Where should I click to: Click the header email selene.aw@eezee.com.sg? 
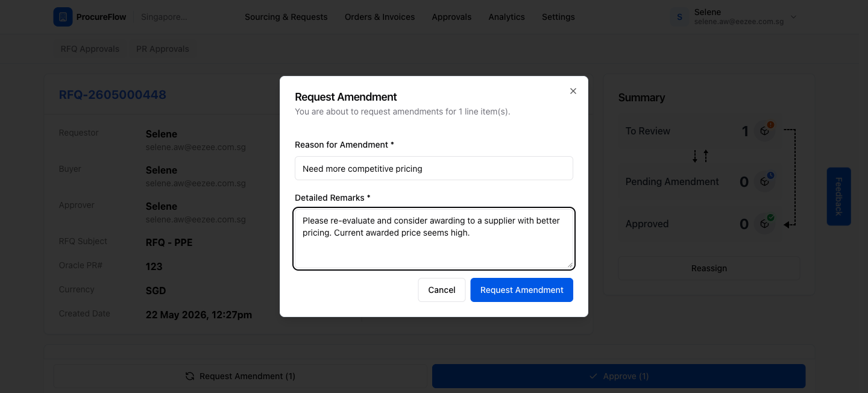[739, 22]
